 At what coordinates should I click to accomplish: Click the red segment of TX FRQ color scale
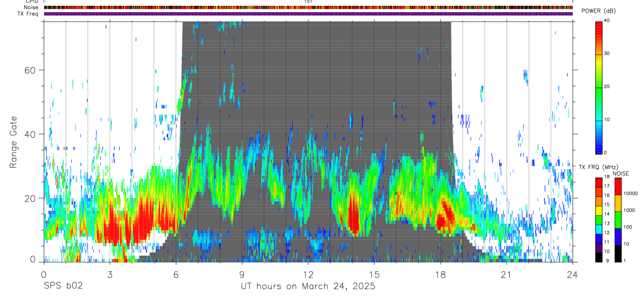pos(599,181)
